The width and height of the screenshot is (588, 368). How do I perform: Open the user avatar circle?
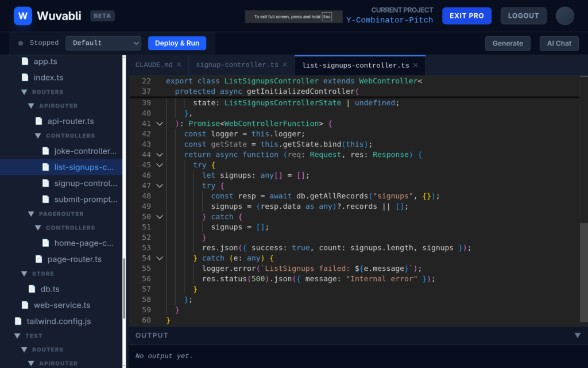(565, 16)
